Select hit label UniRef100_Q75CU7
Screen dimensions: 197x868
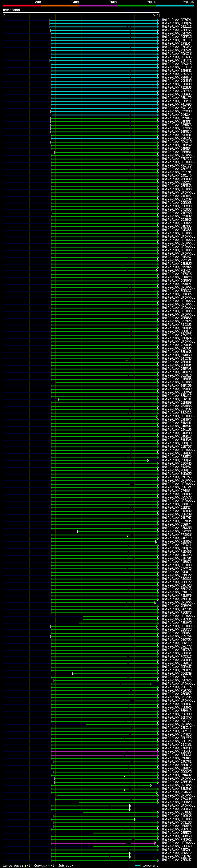click(176, 860)
